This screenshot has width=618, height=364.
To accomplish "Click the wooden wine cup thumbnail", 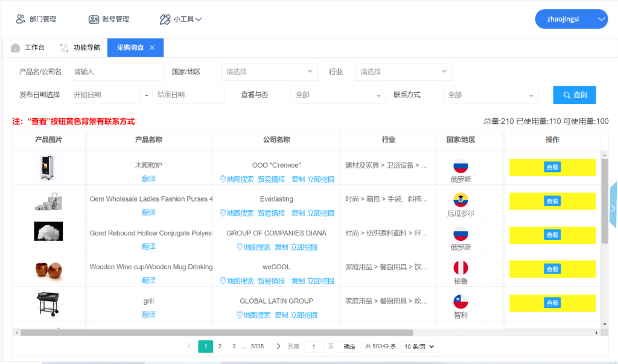I will [x=48, y=269].
